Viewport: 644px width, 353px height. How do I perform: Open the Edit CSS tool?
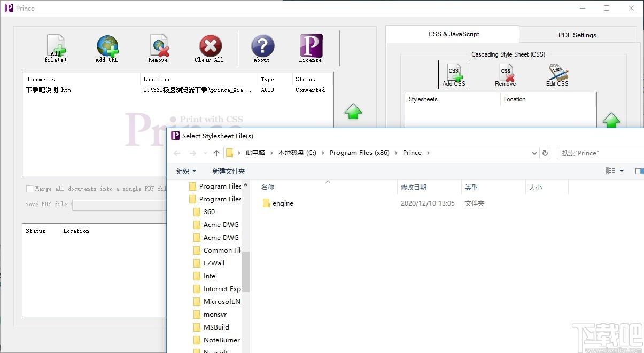click(557, 74)
